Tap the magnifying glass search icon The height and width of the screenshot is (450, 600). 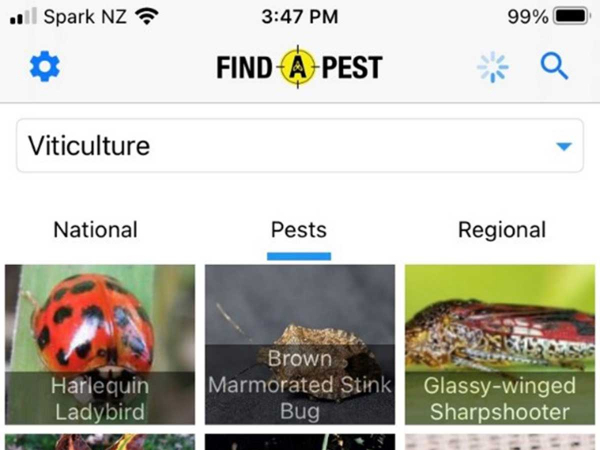point(554,67)
